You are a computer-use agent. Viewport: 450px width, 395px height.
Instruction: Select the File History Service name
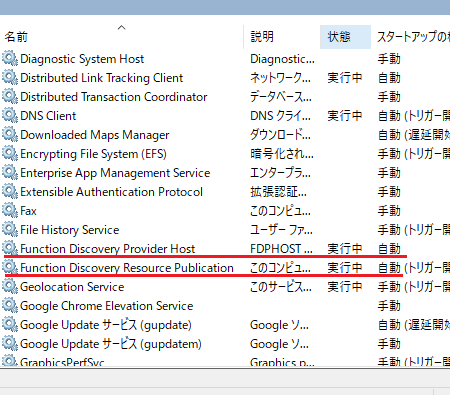pos(69,230)
